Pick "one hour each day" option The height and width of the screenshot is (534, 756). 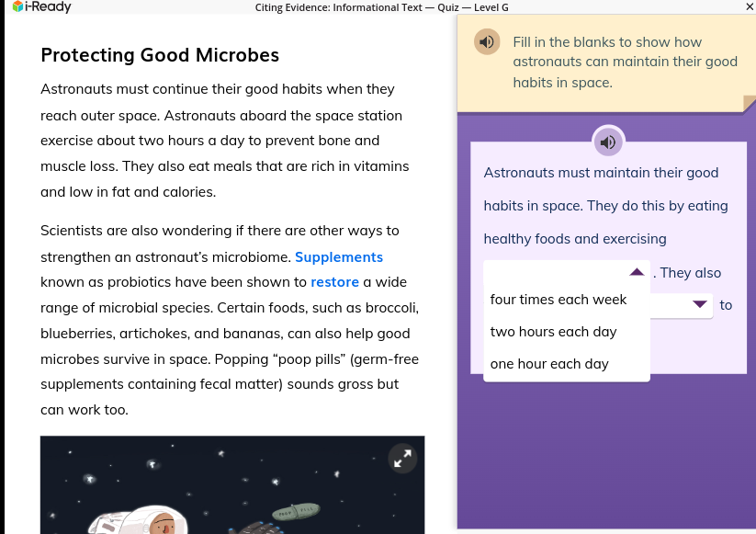549,364
